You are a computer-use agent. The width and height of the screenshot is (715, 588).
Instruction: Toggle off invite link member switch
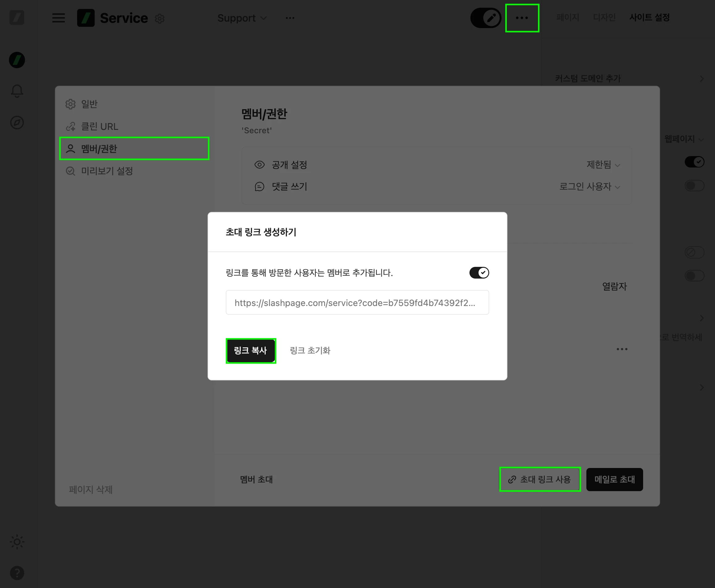(479, 273)
